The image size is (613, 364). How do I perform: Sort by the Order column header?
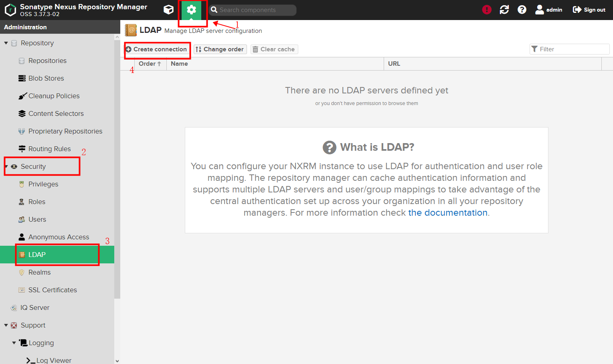coord(150,64)
